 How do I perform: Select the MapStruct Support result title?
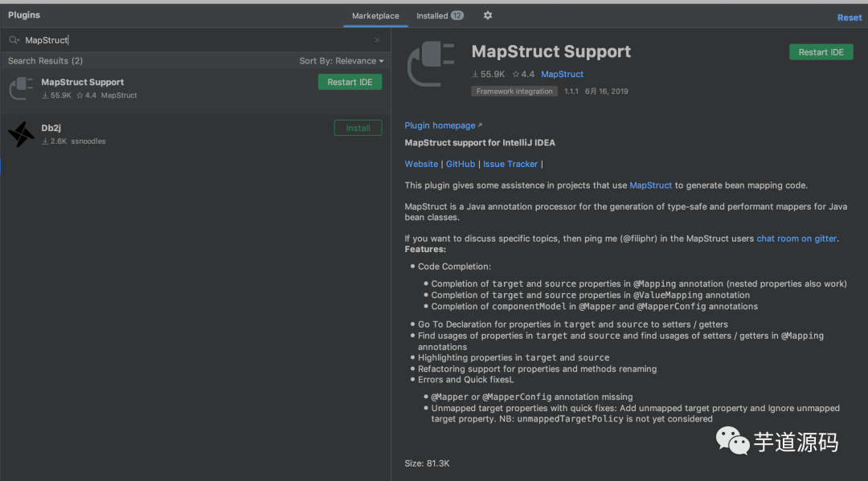83,82
